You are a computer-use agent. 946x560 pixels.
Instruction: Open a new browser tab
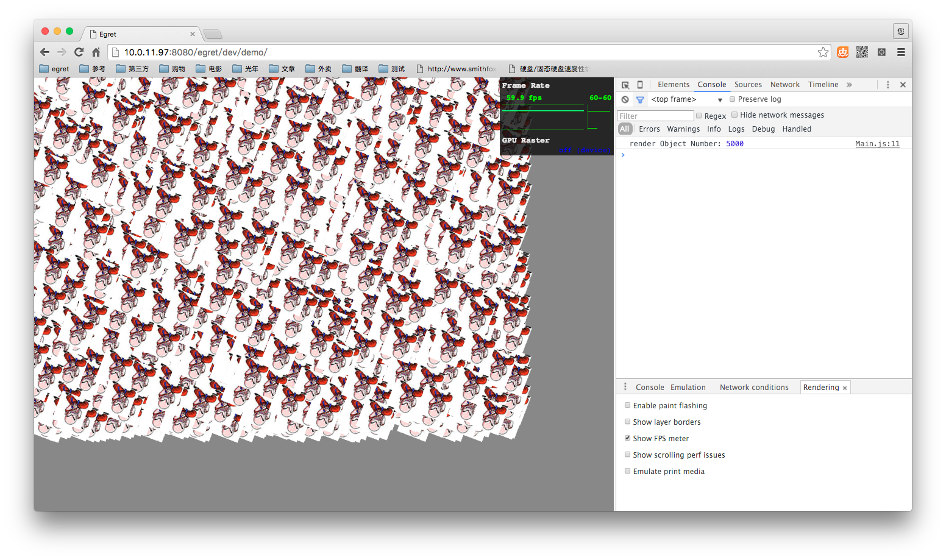click(212, 34)
